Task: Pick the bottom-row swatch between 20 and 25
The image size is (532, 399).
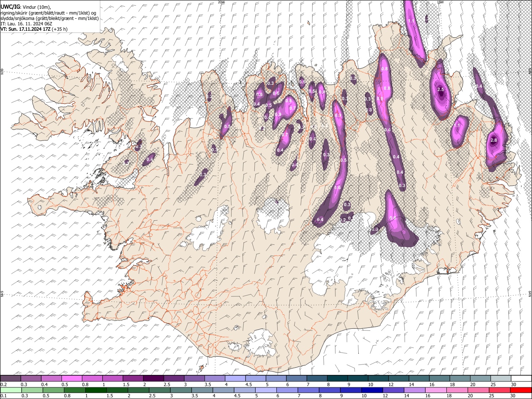Action: point(478,390)
